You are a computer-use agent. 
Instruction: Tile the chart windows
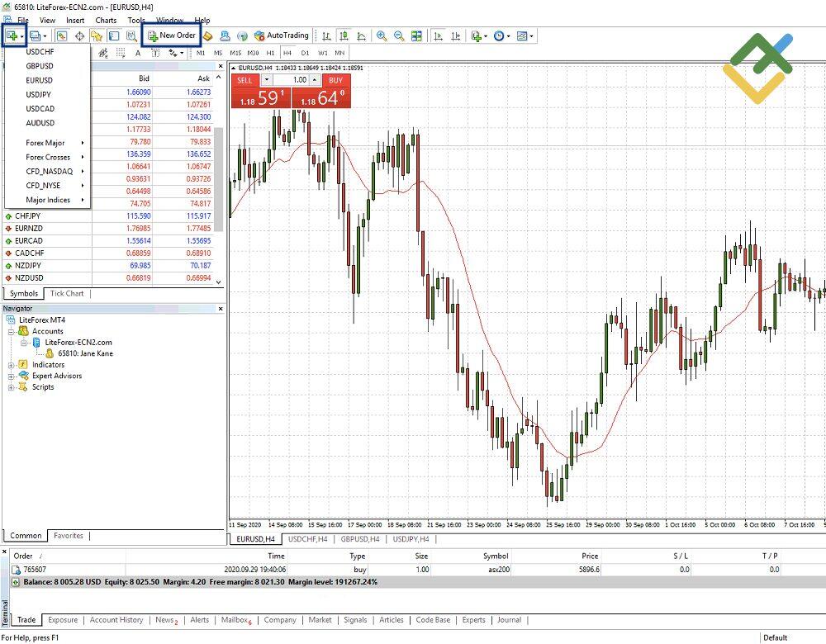pyautogui.click(x=415, y=36)
